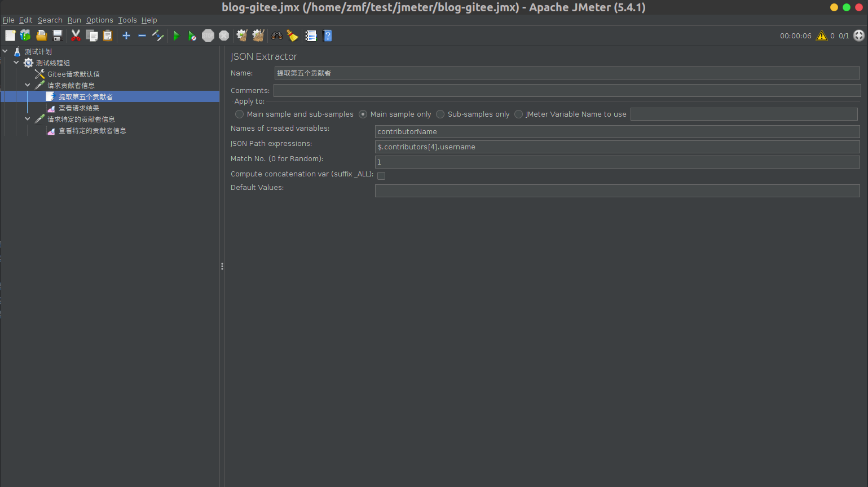Viewport: 868px width, 487px height.
Task: Select Main sample and sub-samples radio
Action: tap(239, 114)
